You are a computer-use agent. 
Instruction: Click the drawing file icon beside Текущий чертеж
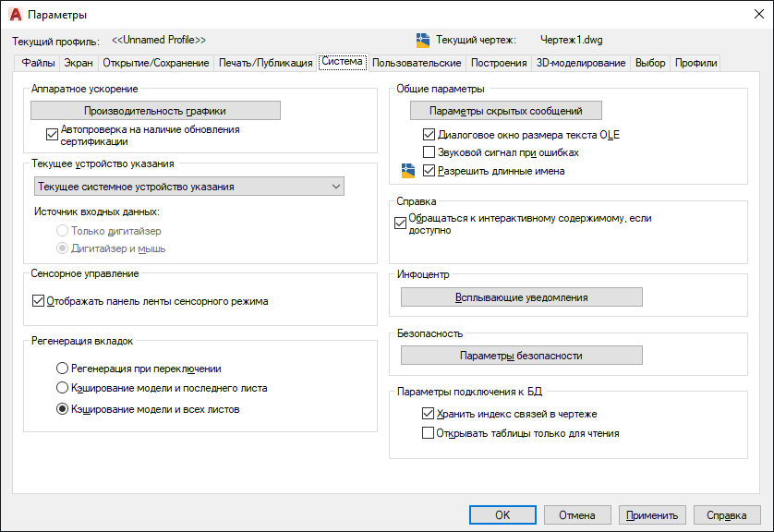(x=423, y=41)
